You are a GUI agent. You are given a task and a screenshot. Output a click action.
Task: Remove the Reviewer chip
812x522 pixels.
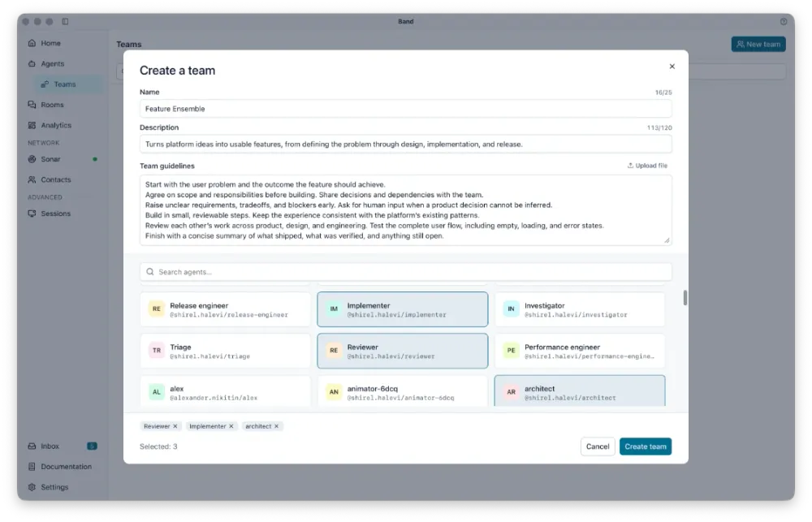coord(175,426)
